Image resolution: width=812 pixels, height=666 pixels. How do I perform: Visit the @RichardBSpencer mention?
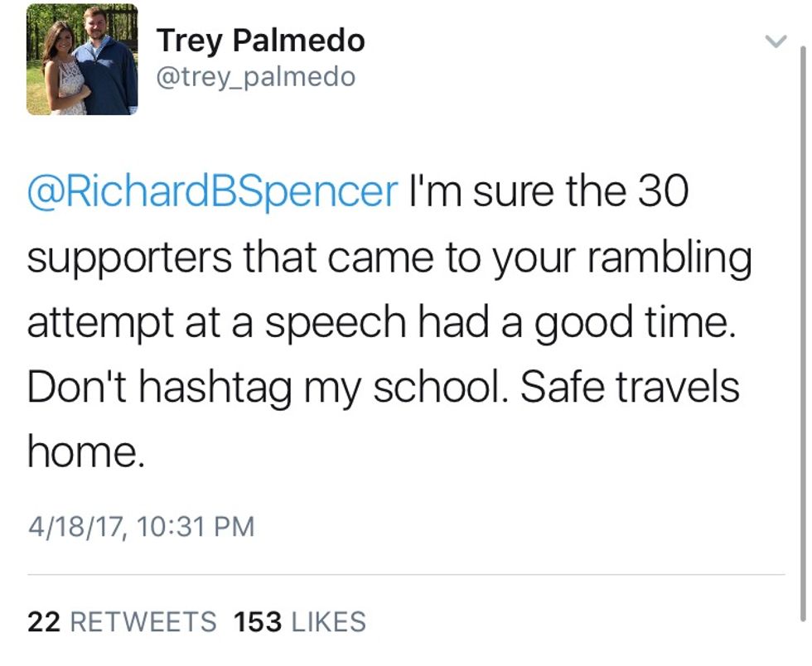(213, 192)
